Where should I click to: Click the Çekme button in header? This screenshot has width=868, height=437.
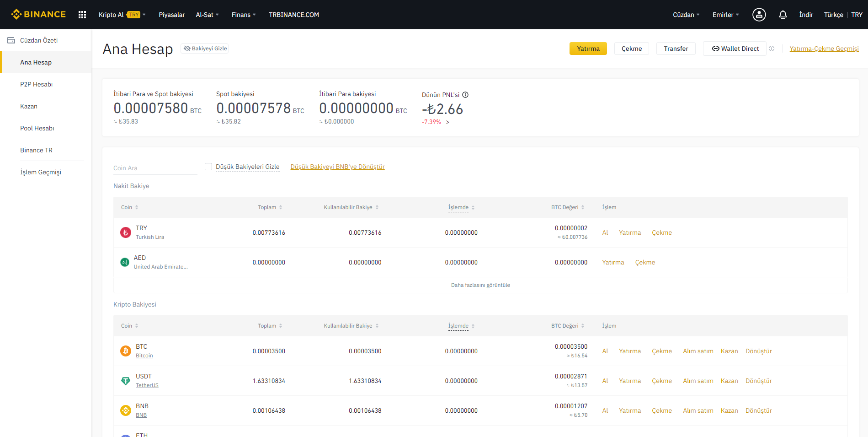coord(632,49)
